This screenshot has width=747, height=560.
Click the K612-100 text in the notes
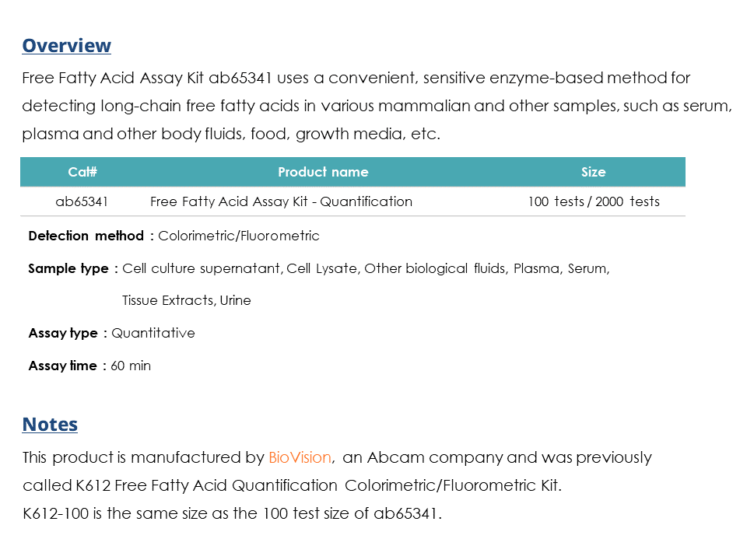(56, 513)
